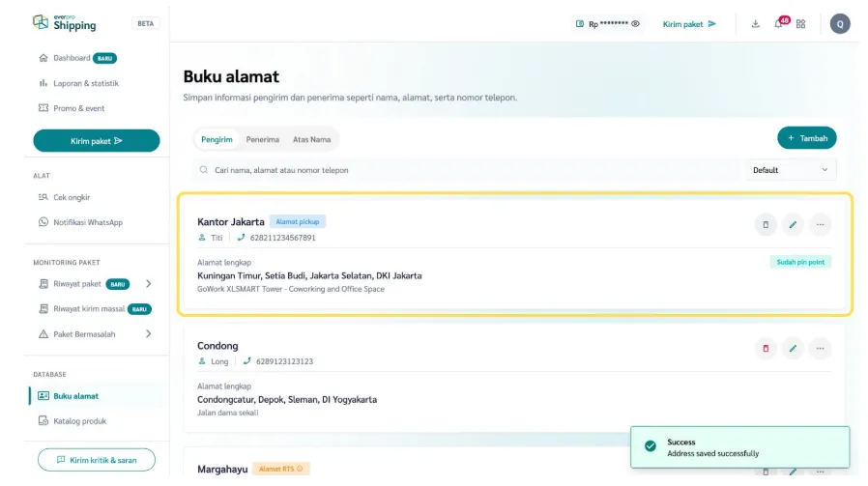The width and height of the screenshot is (868, 486).
Task: Switch to the Atas Nama tab
Action: (x=311, y=139)
